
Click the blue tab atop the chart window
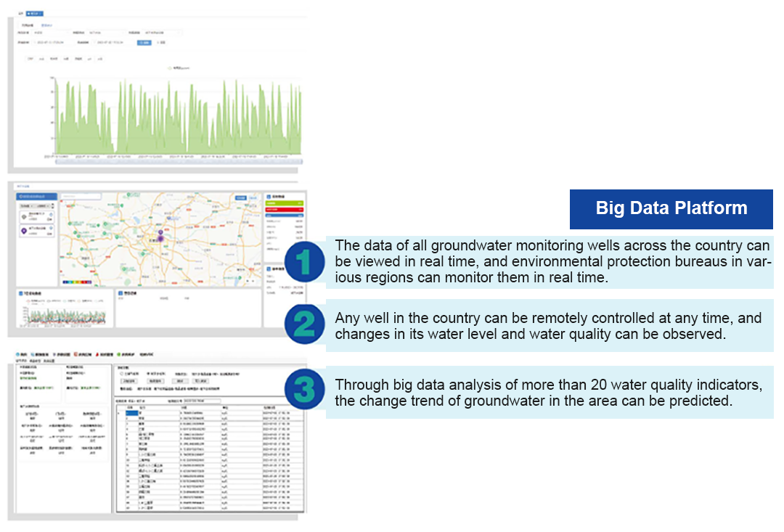[x=35, y=13]
